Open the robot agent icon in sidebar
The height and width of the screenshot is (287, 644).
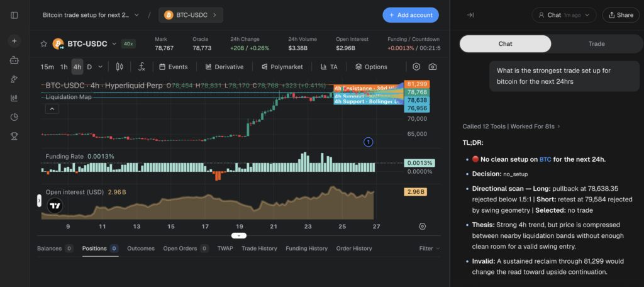(x=14, y=60)
